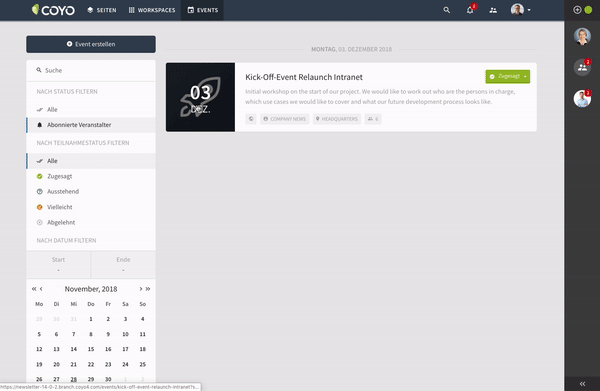Select status filter Alle
The width and height of the screenshot is (600, 391).
tap(91, 109)
